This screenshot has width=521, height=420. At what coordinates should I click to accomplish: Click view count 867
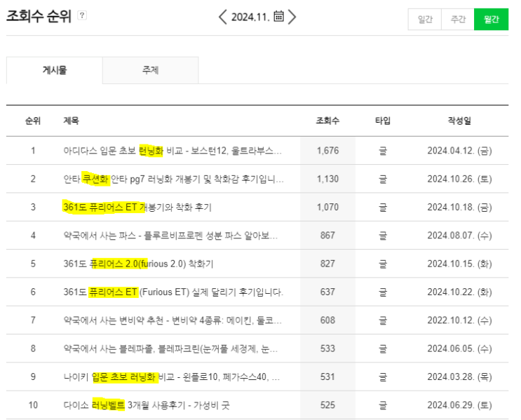coord(327,236)
